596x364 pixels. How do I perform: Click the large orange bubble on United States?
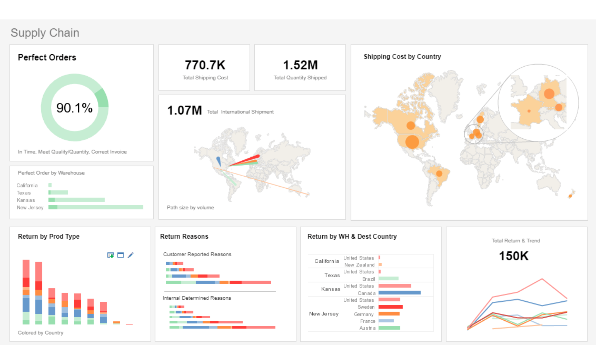412,142
